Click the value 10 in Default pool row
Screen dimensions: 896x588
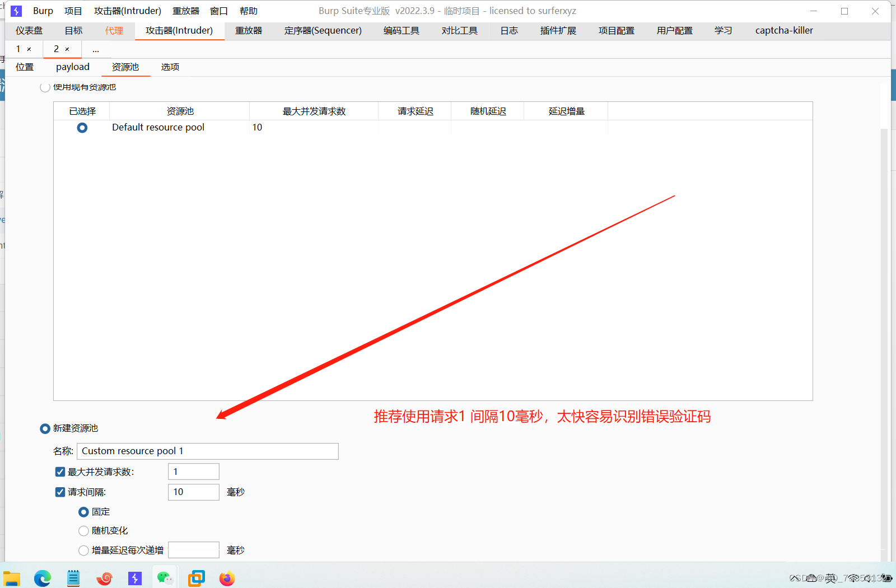pyautogui.click(x=257, y=128)
